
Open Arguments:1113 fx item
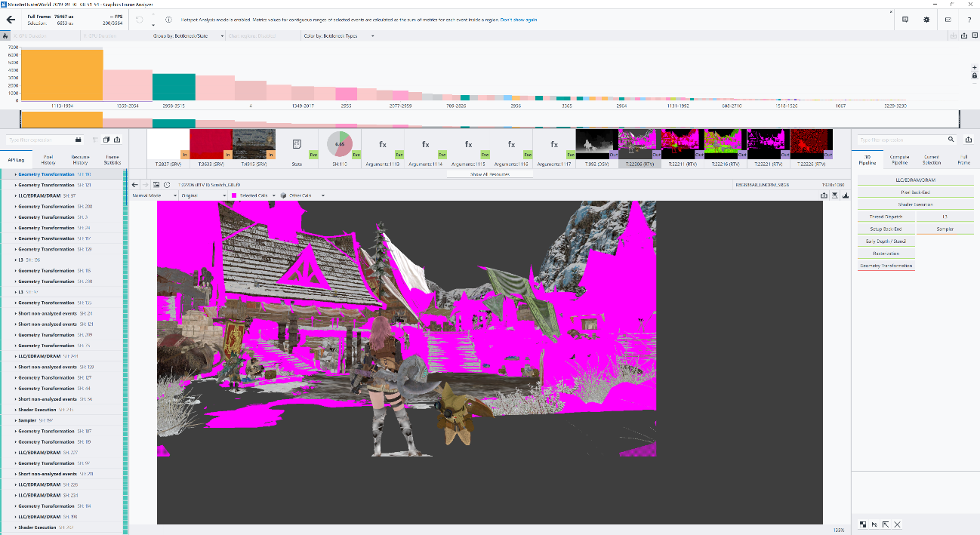click(383, 144)
